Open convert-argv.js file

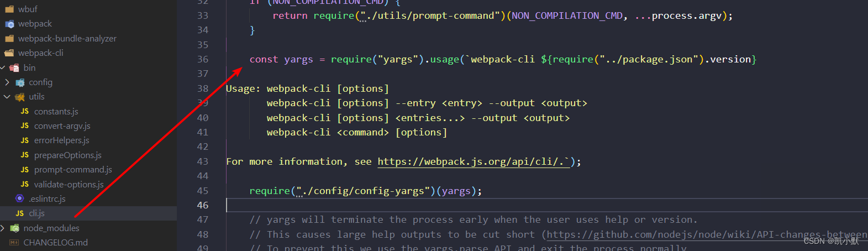tap(62, 126)
